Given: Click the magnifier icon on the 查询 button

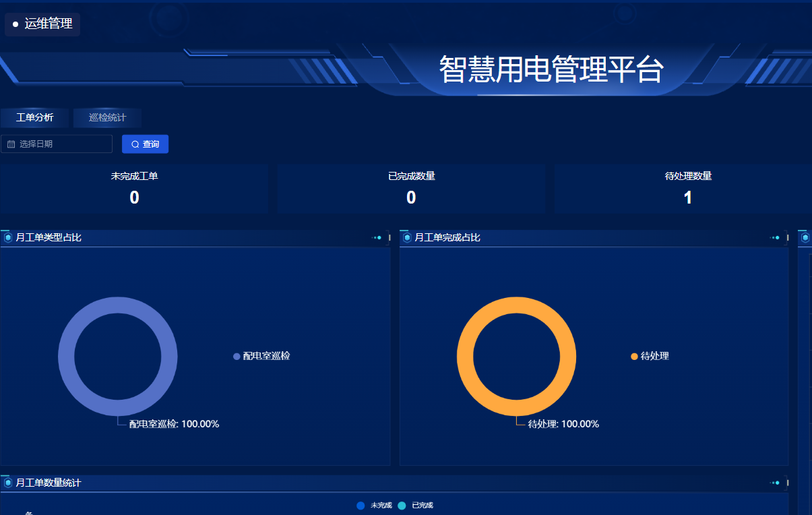Looking at the screenshot, I should tap(135, 144).
